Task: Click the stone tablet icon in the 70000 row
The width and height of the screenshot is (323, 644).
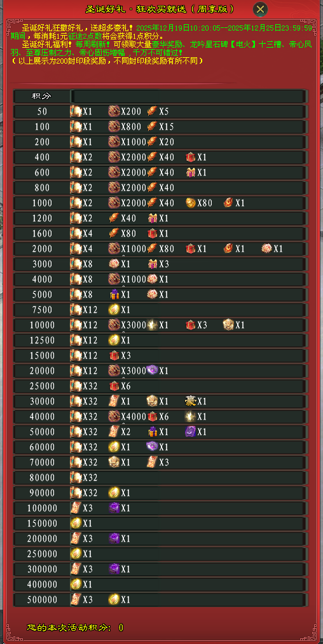Action: (x=114, y=462)
